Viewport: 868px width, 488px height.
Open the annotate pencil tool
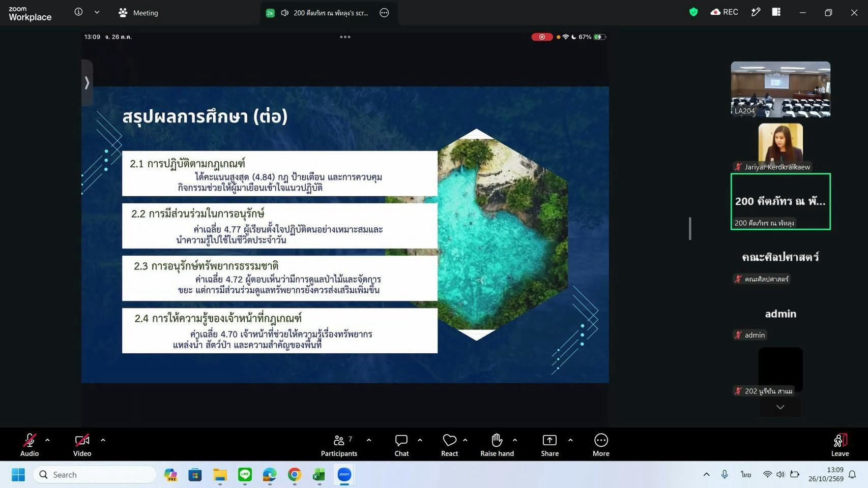pos(756,12)
